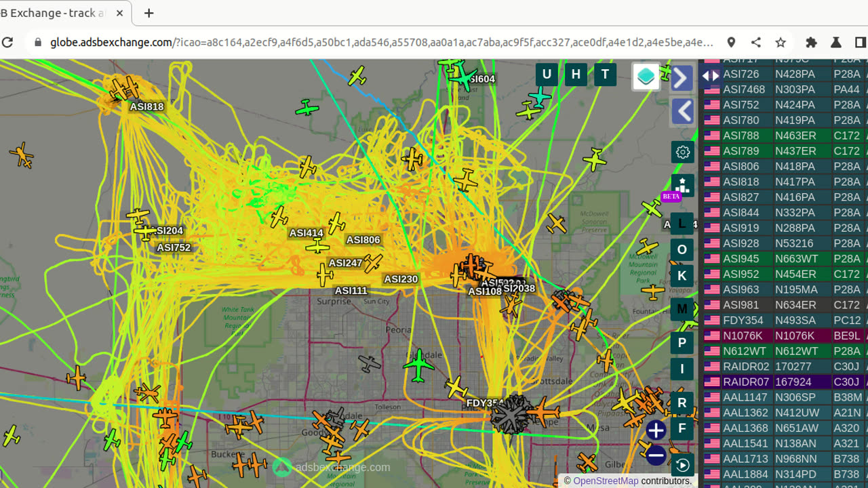Open a new browser tab
The width and height of the screenshot is (868, 488).
click(x=149, y=13)
